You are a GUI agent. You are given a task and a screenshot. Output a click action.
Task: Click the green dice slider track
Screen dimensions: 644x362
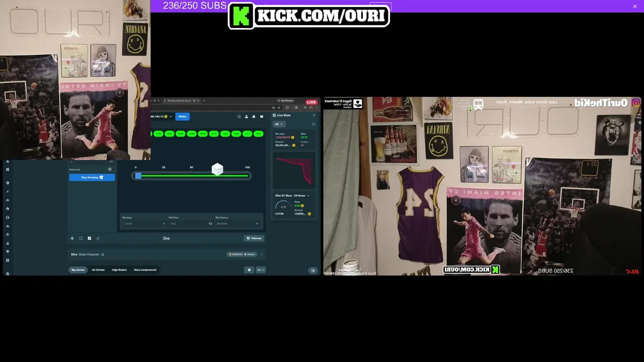coord(195,175)
